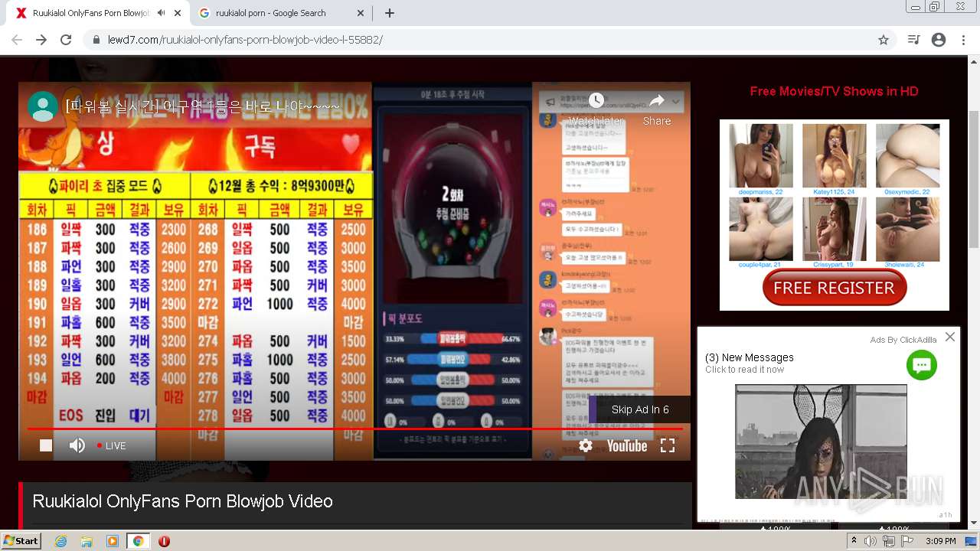The height and width of the screenshot is (551, 980).
Task: Mute the tab using the speaker icon
Action: [161, 13]
